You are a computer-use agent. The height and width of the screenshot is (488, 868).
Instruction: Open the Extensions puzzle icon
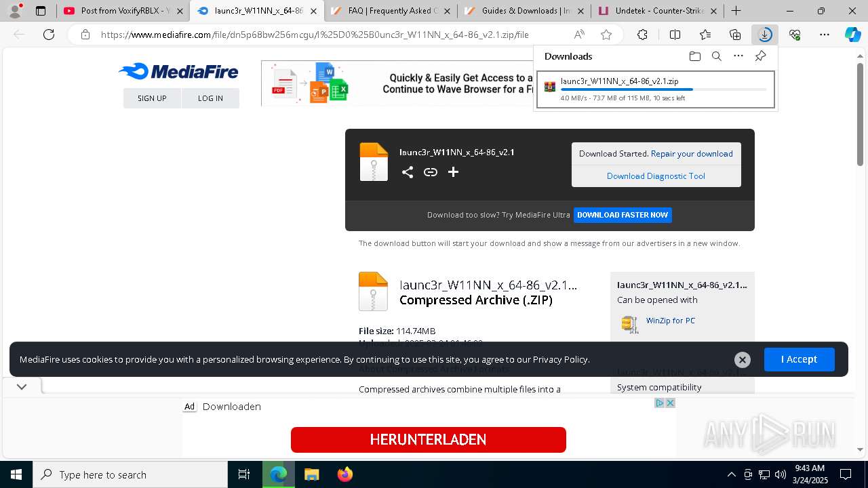642,35
